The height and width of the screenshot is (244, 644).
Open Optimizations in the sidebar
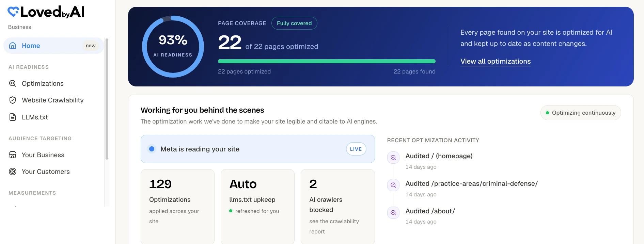(x=53, y=83)
